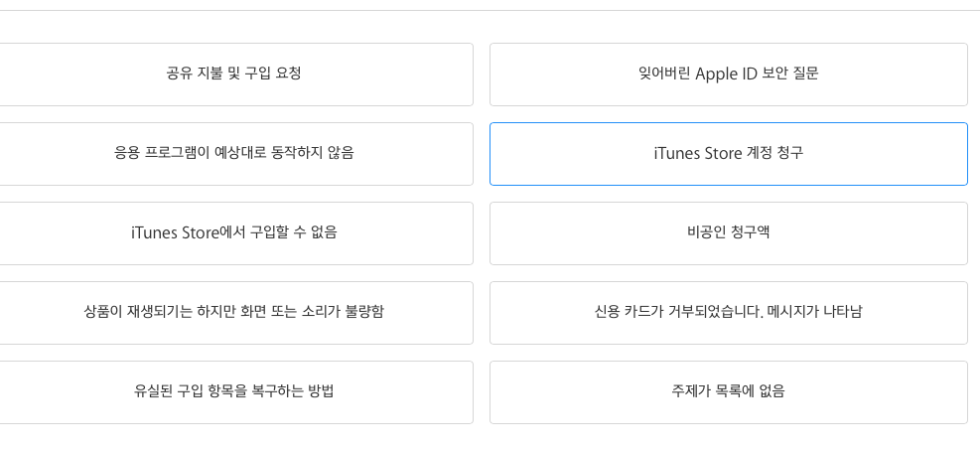The width and height of the screenshot is (980, 451).
Task: Open the credit card declined message topic
Action: 728,312
